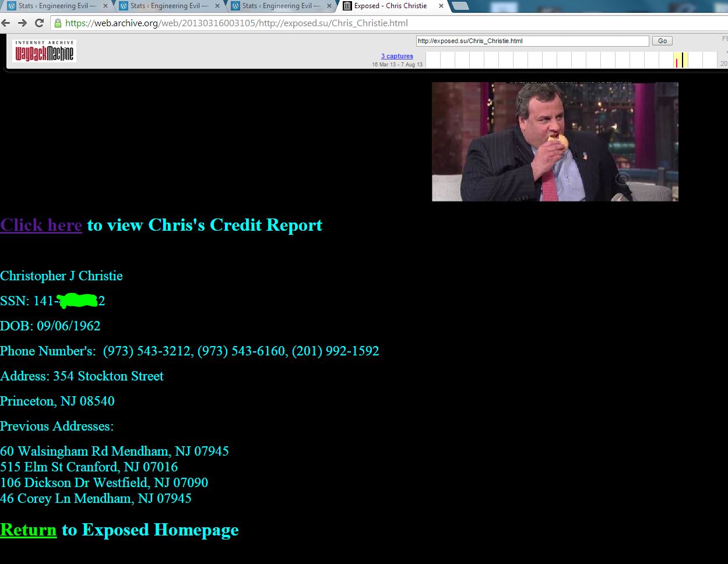
Task: Click the WordPress icon on the first tab
Action: [12, 6]
